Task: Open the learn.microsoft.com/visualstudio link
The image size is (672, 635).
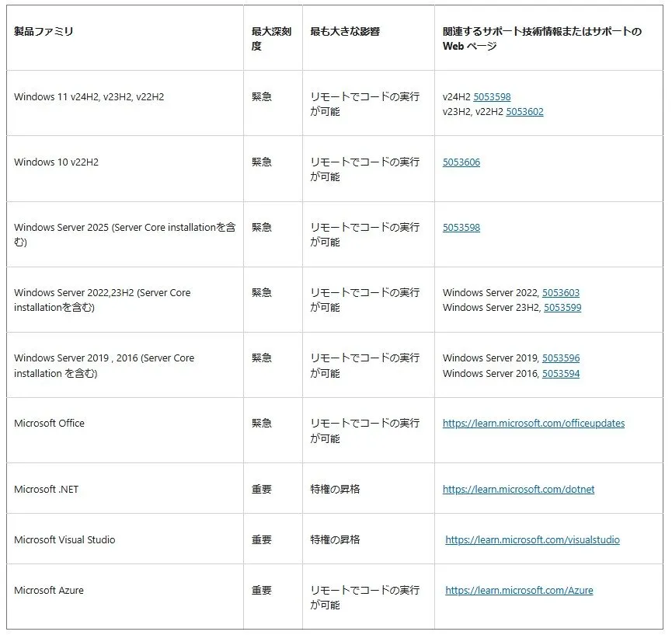Action: pos(532,540)
